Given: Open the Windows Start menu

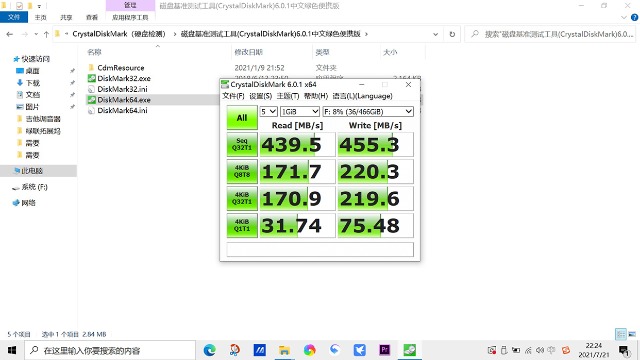Looking at the screenshot, I should [x=12, y=350].
